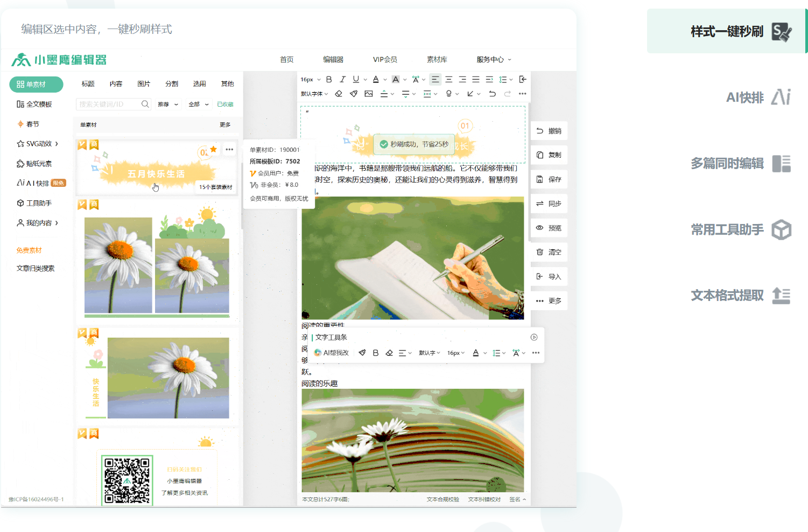Click the 预览 preview button
This screenshot has width=808, height=532.
[x=549, y=228]
